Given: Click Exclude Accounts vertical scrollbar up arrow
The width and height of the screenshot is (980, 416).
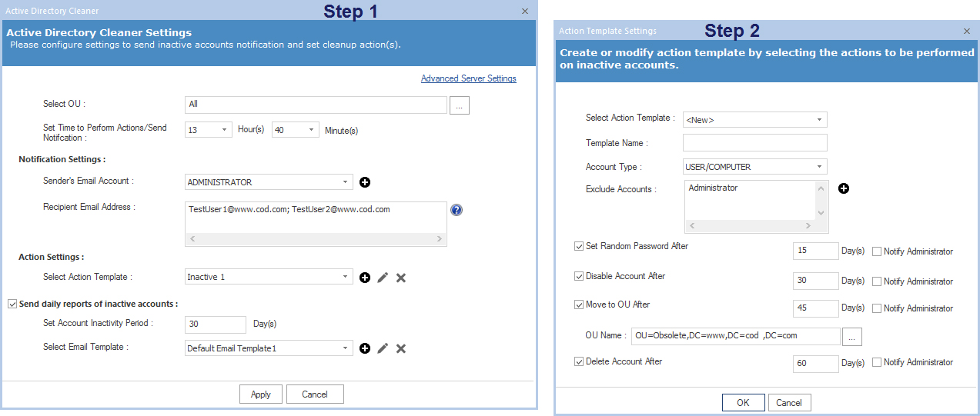Looking at the screenshot, I should pyautogui.click(x=821, y=188).
